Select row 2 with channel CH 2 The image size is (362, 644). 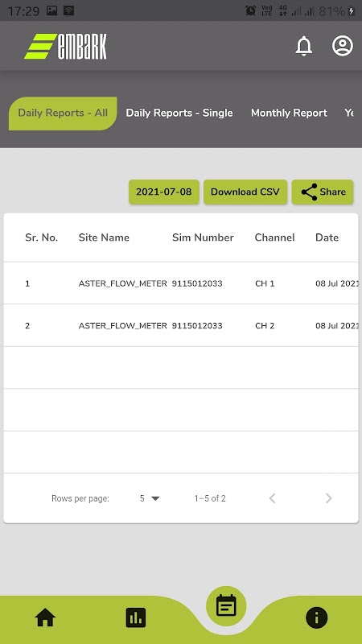pyautogui.click(x=181, y=326)
